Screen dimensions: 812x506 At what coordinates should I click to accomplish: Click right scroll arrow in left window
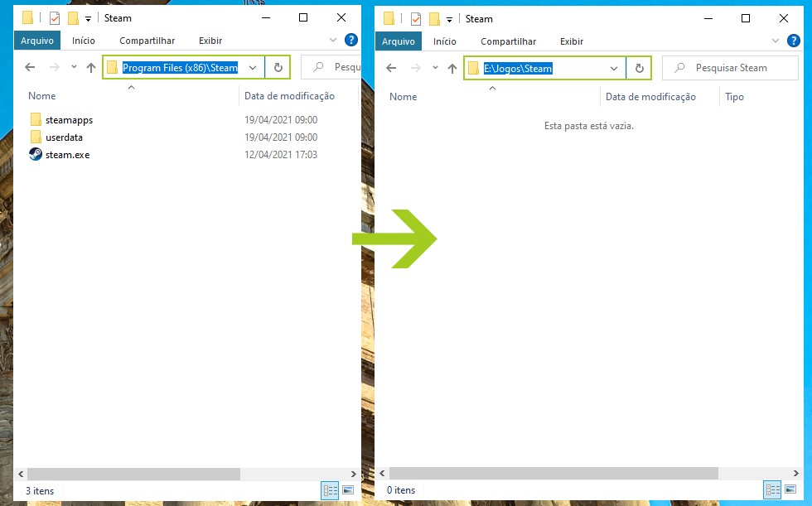pyautogui.click(x=354, y=474)
